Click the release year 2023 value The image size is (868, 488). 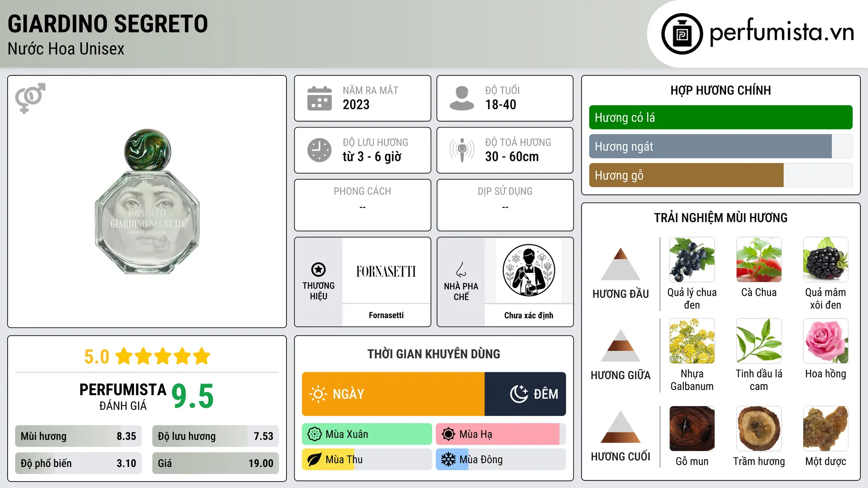(356, 105)
